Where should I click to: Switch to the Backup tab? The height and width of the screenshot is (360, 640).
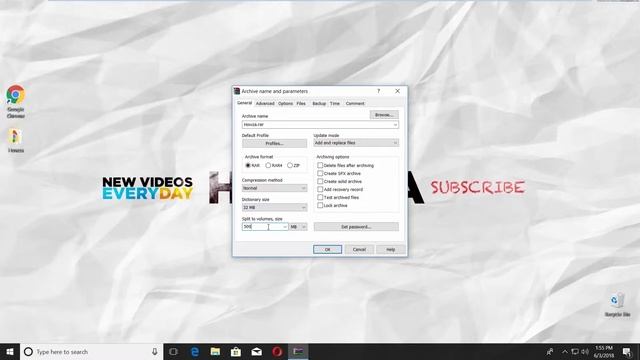319,104
